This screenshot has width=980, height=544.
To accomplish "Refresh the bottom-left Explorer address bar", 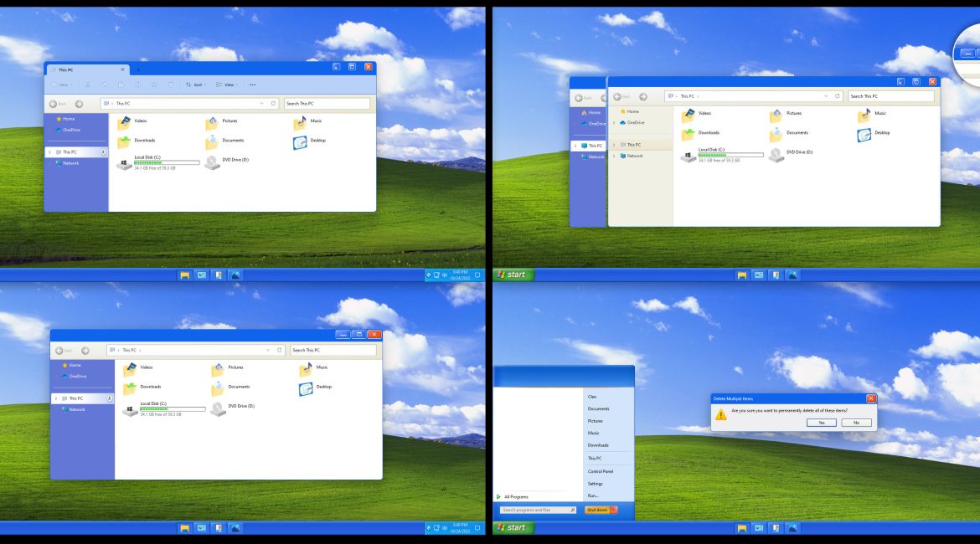I will [280, 351].
